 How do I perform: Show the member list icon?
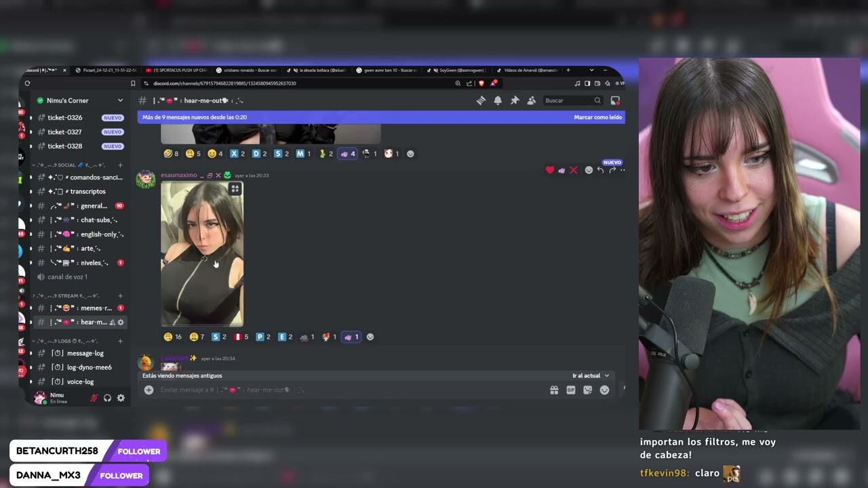[531, 100]
